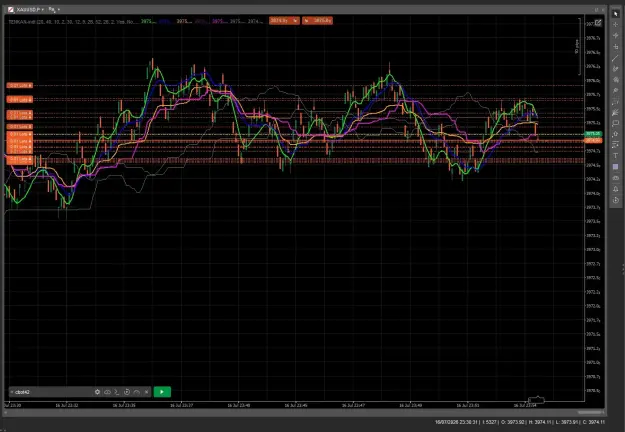
Task: Open the object list tool
Action: pos(615,145)
